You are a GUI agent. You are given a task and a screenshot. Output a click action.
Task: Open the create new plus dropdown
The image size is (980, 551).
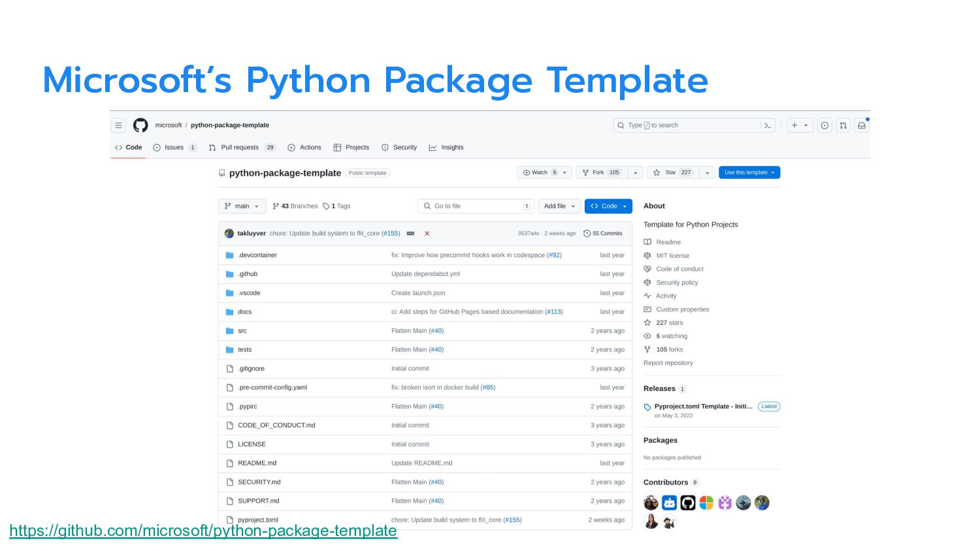tap(800, 125)
